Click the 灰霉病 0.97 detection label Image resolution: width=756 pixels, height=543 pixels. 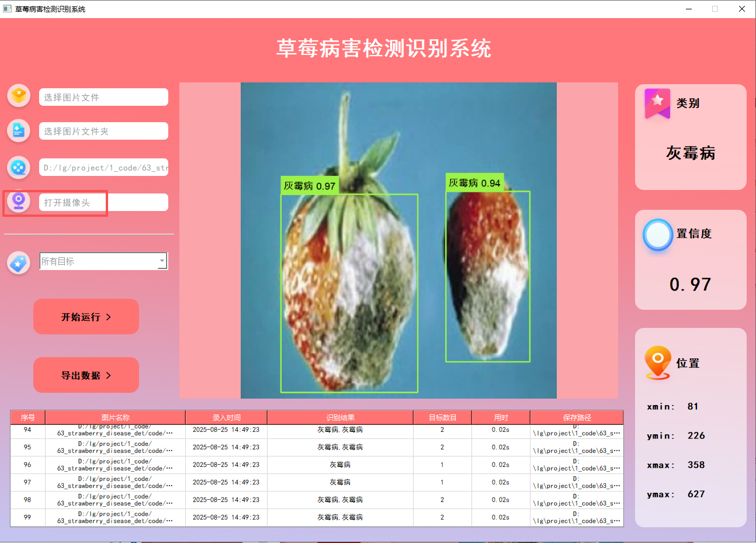point(310,185)
